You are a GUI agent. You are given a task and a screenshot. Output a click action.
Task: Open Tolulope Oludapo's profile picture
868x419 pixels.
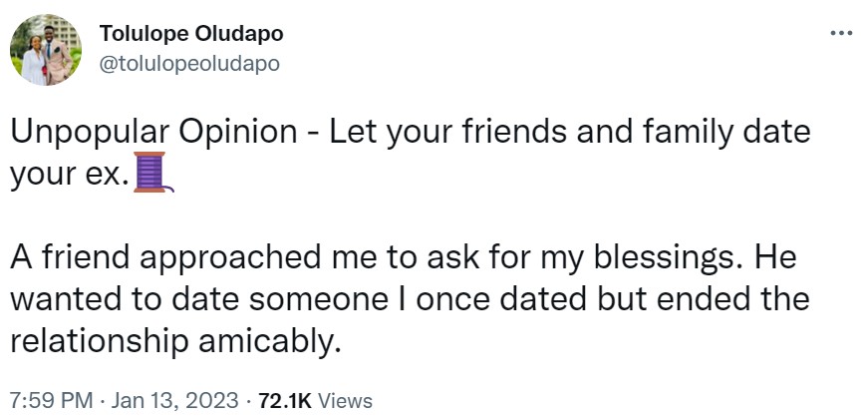click(x=45, y=50)
